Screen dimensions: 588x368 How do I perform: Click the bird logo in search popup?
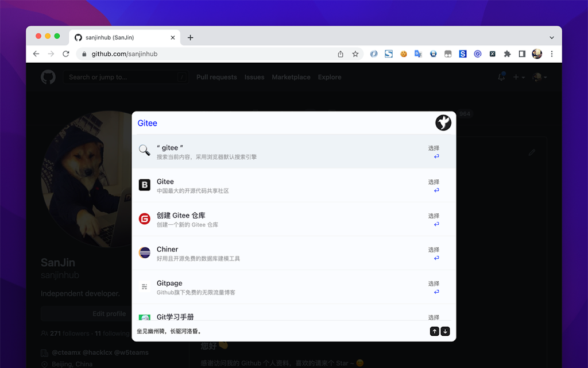click(443, 123)
